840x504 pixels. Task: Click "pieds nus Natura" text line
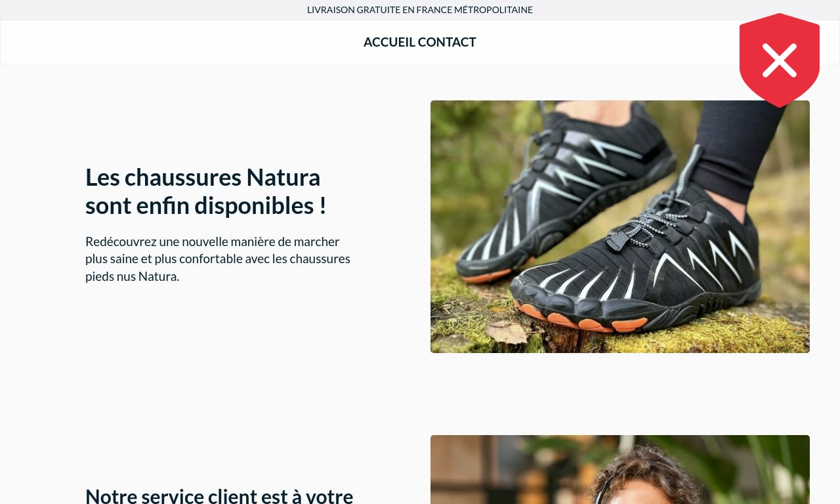click(132, 276)
